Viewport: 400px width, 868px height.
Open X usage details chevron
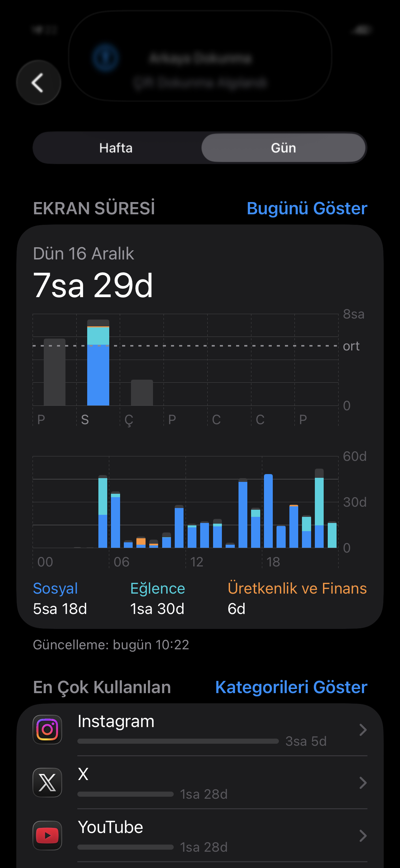(363, 783)
